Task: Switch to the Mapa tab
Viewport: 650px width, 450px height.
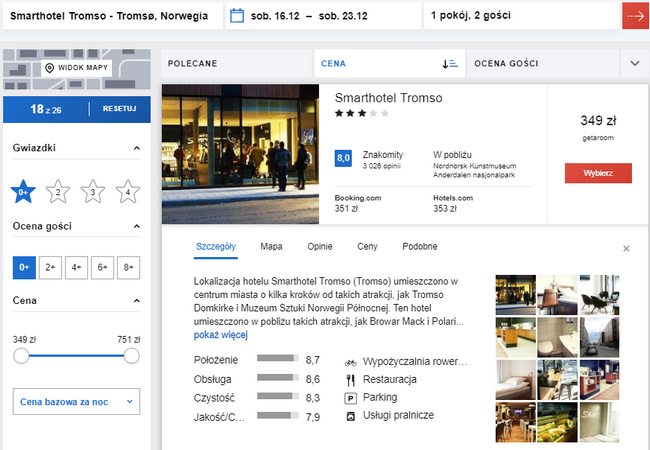Action: 271,247
